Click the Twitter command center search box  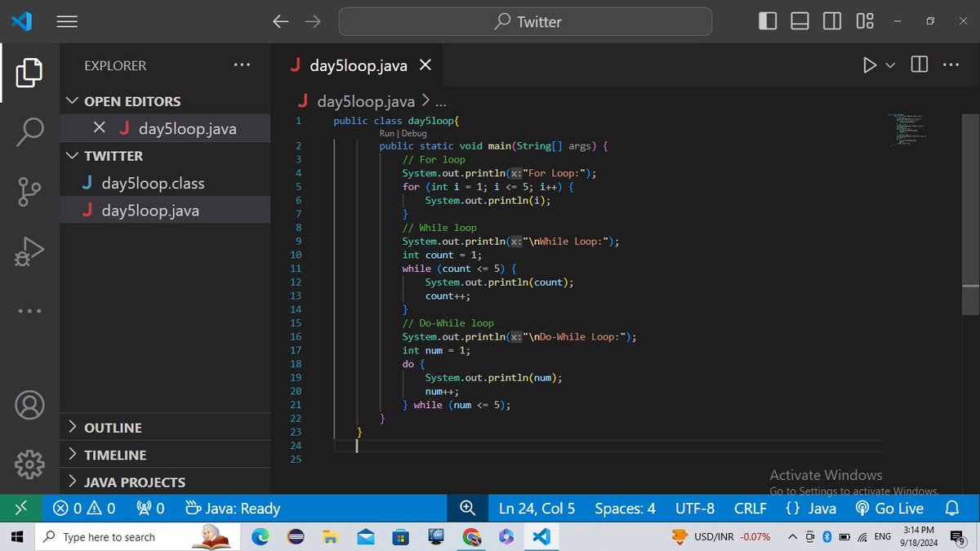(x=525, y=22)
